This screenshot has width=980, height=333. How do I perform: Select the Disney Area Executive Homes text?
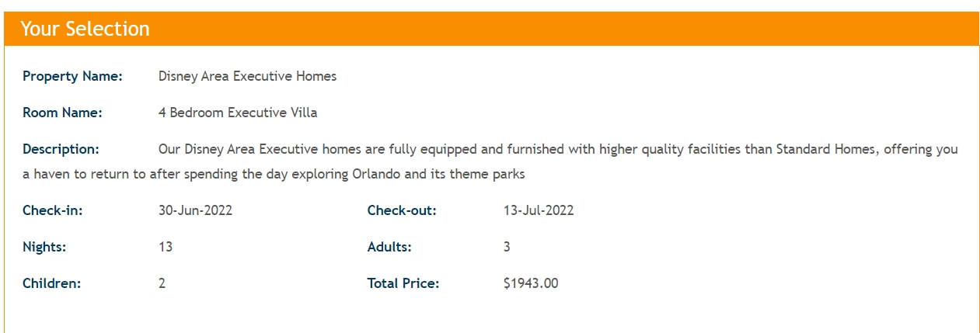click(247, 76)
